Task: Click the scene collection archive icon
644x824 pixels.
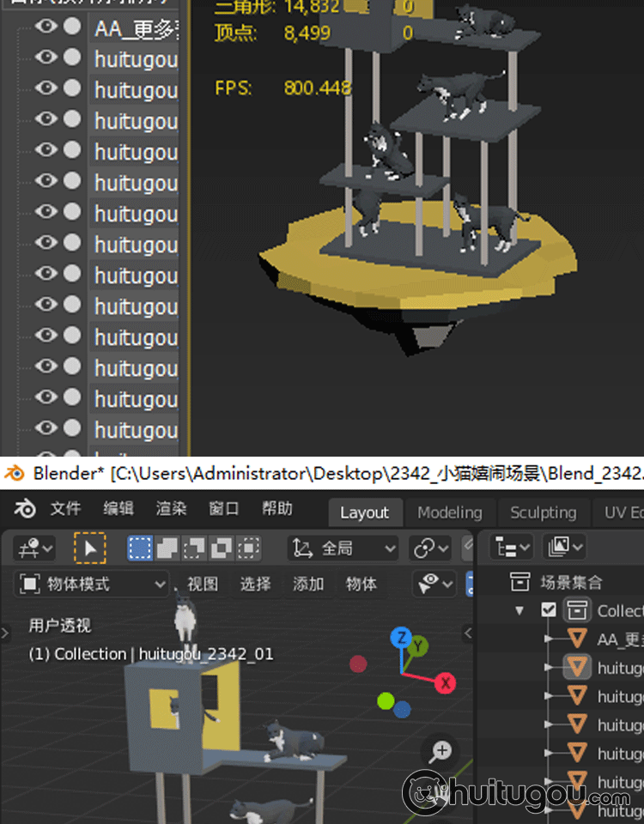Action: point(519,583)
